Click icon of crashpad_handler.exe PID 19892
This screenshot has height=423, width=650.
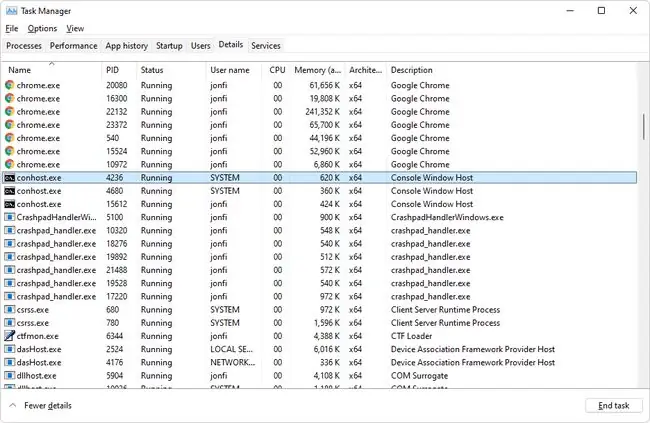point(10,257)
